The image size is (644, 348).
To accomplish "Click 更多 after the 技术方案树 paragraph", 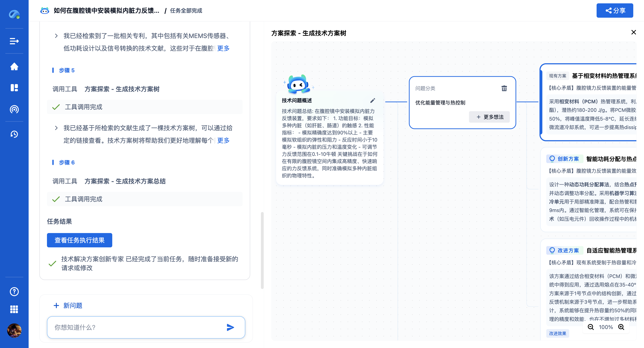I will (223, 140).
